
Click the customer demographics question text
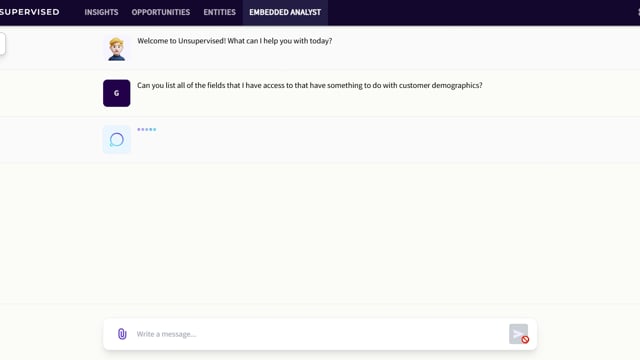coord(310,85)
